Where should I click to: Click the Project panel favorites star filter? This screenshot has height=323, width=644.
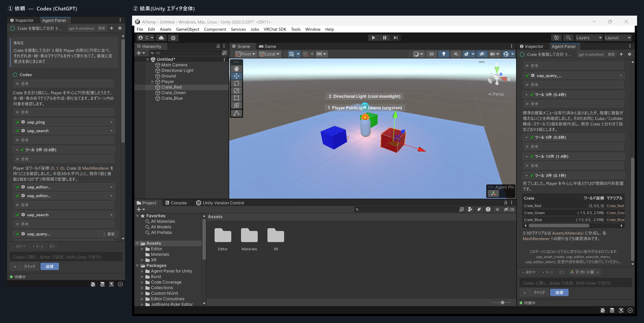coord(497,209)
